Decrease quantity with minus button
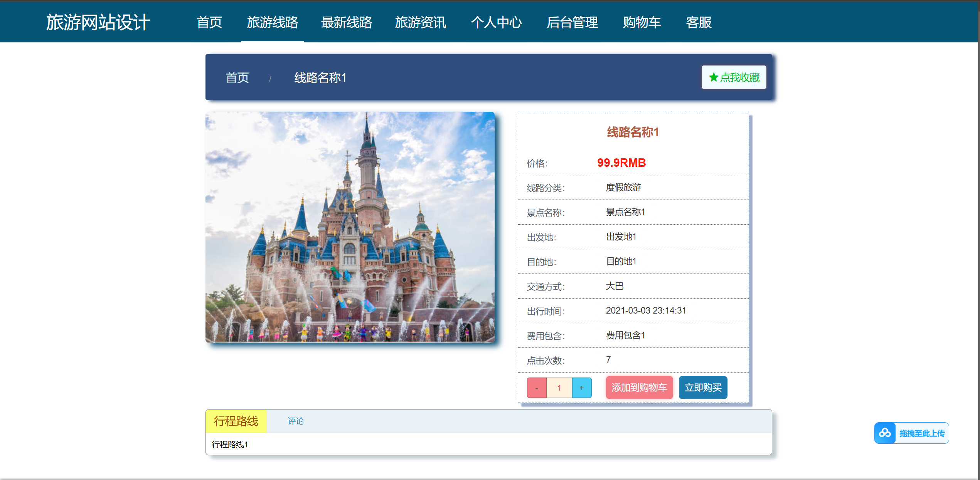Screen dimensions: 980x480 (537, 388)
